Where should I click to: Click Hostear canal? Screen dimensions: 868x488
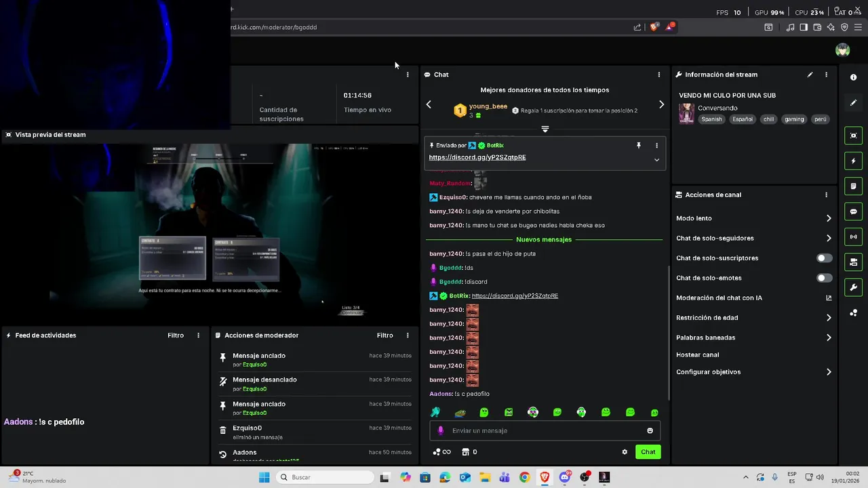[x=697, y=355]
